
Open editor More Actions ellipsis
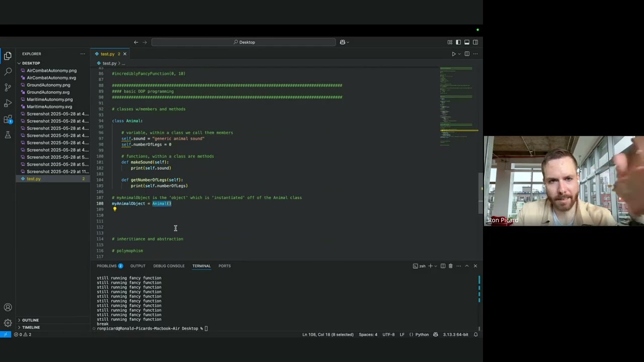pyautogui.click(x=475, y=54)
